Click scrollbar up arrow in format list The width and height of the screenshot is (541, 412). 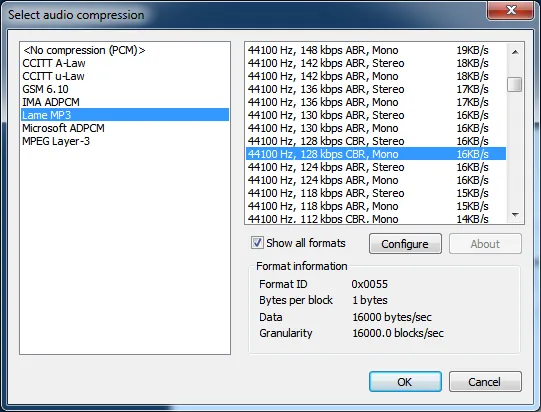515,52
